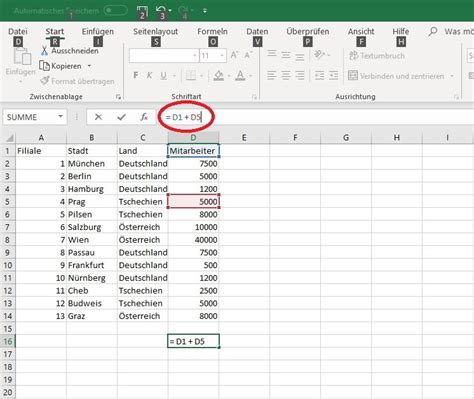Screen dimensions: 474x399
Task: Click Verbinden und zentrieren button
Action: [396, 76]
